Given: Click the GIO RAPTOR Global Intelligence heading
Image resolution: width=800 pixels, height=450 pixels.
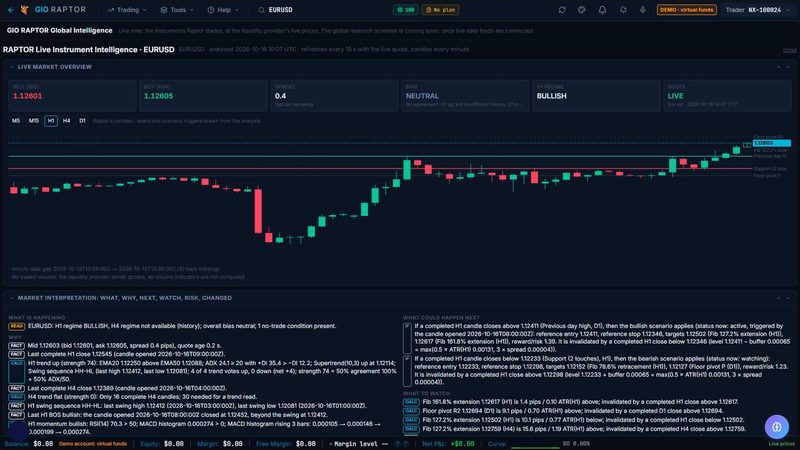Looking at the screenshot, I should click(x=59, y=31).
